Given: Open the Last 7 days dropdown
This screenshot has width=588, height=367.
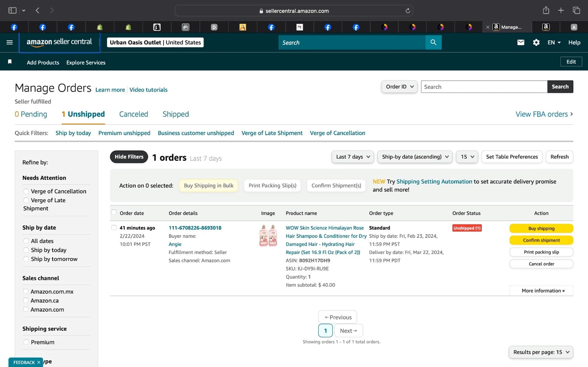Looking at the screenshot, I should [352, 157].
